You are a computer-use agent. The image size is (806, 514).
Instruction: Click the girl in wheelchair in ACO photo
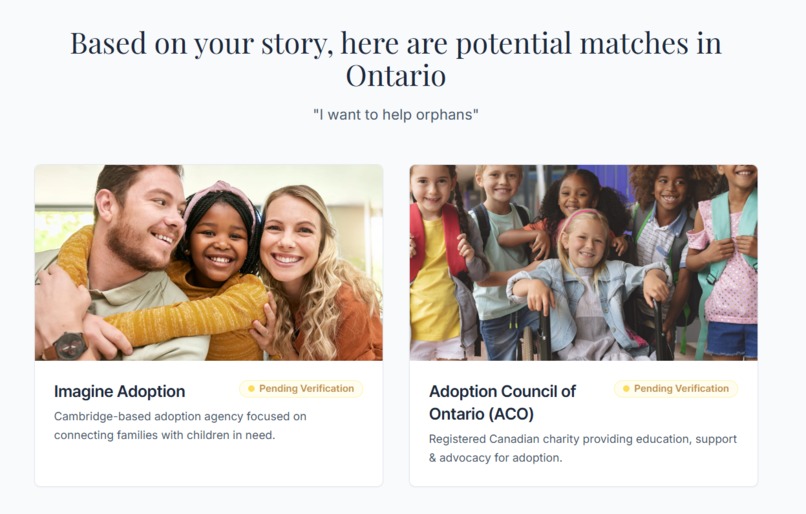click(x=586, y=288)
